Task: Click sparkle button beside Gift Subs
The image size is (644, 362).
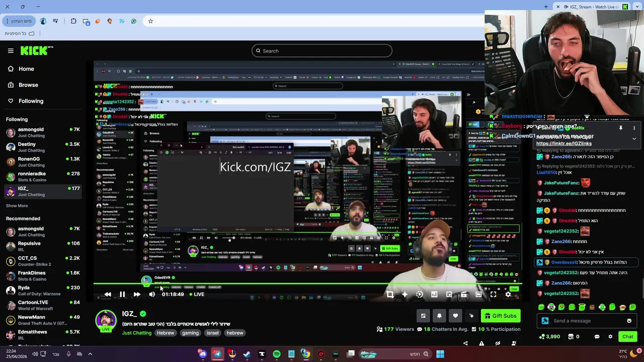Action: [471, 316]
